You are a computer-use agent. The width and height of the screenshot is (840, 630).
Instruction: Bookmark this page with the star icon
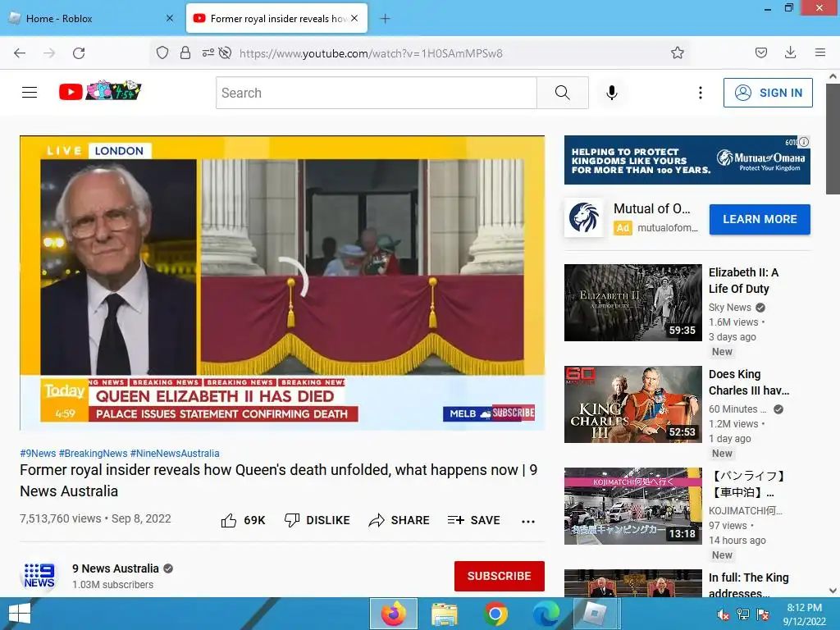677,52
